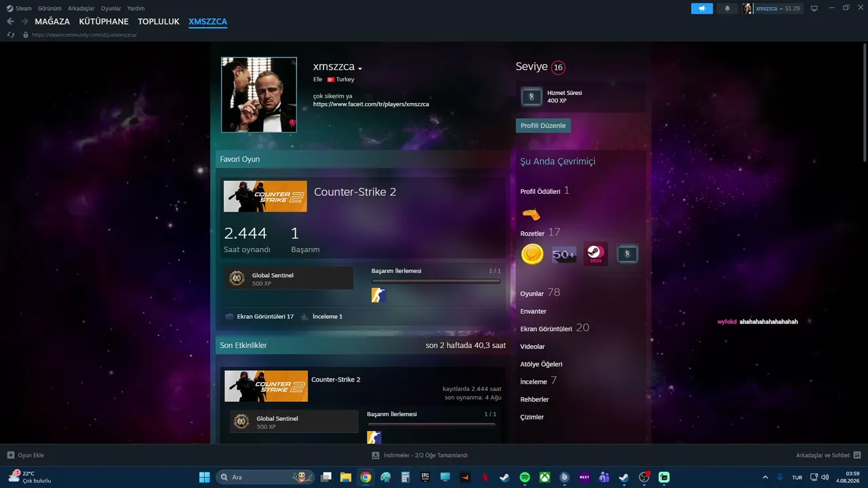Open the account menu showing $1.29
Image resolution: width=868 pixels, height=488 pixels.
[x=772, y=8]
